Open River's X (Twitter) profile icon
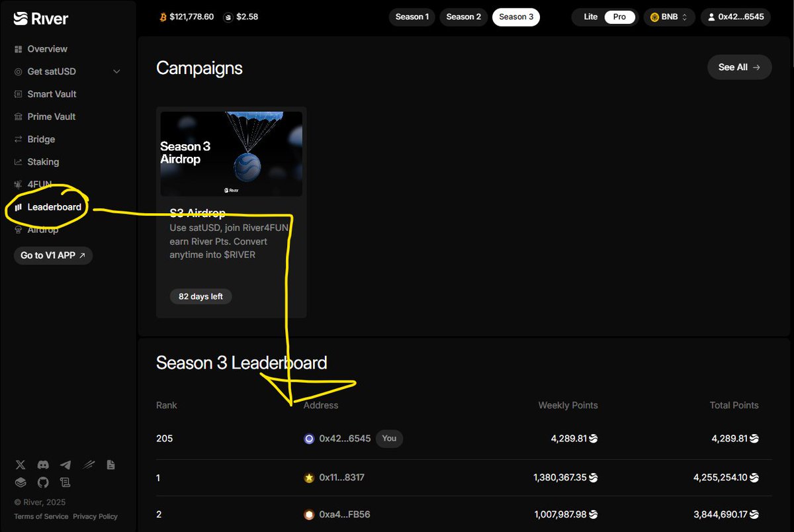Viewport: 794px width, 532px height. coord(20,465)
